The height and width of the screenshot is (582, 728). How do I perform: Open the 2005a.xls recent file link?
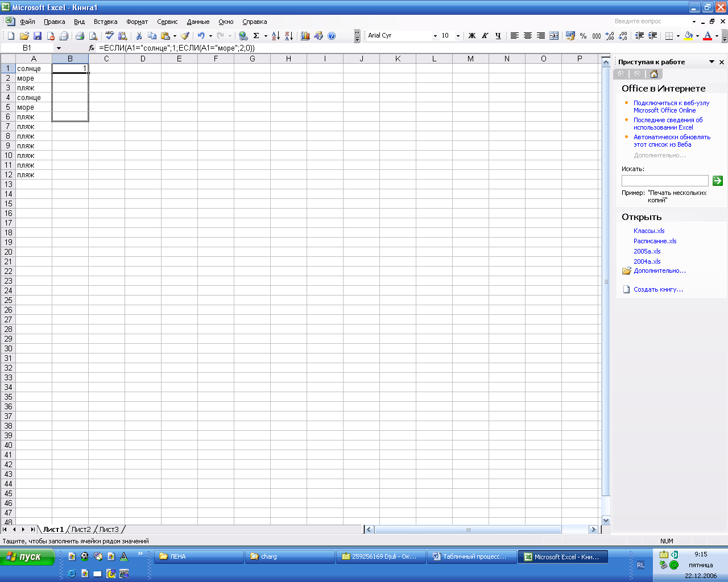coord(647,251)
